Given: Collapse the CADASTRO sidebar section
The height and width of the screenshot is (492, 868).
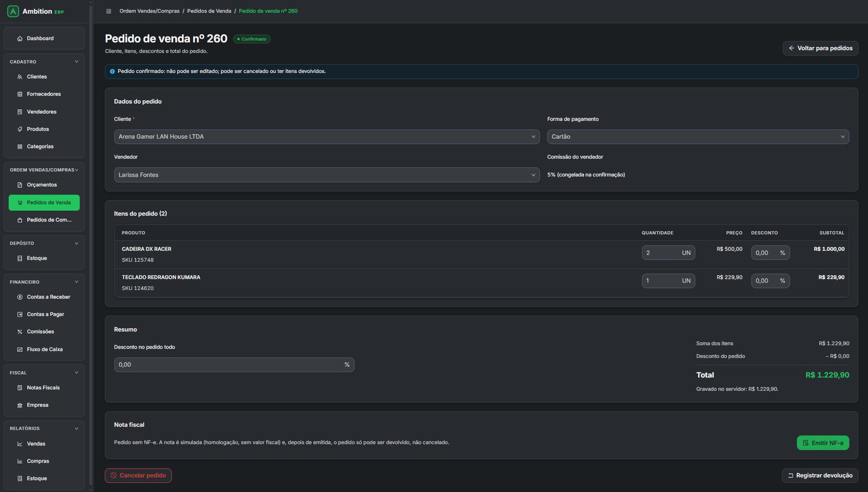Looking at the screenshot, I should pyautogui.click(x=76, y=62).
